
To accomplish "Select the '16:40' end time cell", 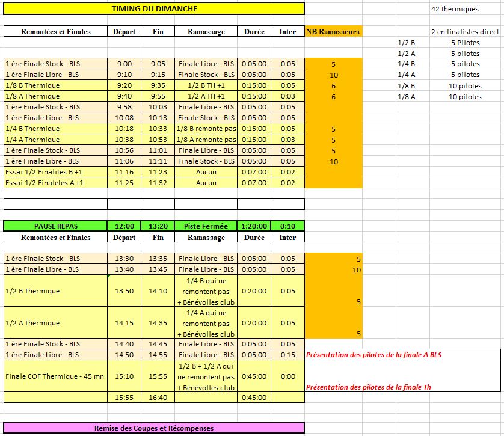I will click(158, 398).
